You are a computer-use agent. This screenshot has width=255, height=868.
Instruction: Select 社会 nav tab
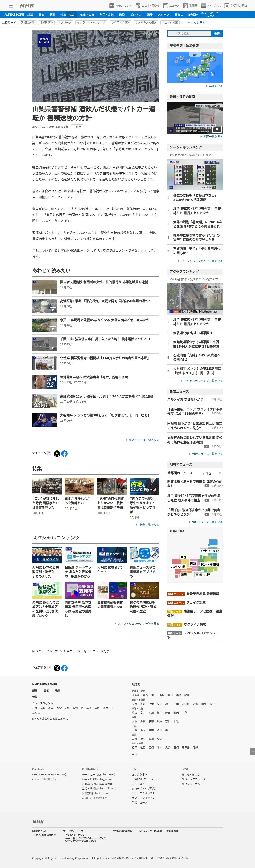[72, 15]
